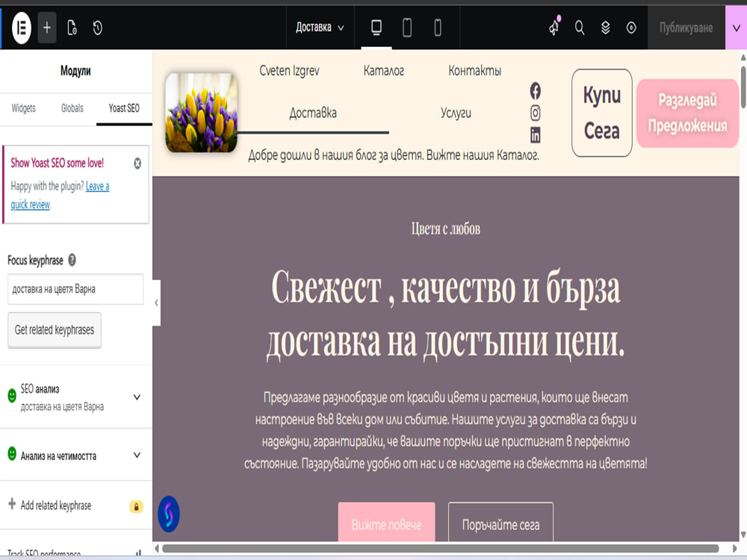Switch to desktop preview mode
The height and width of the screenshot is (560, 747).
coord(376,28)
